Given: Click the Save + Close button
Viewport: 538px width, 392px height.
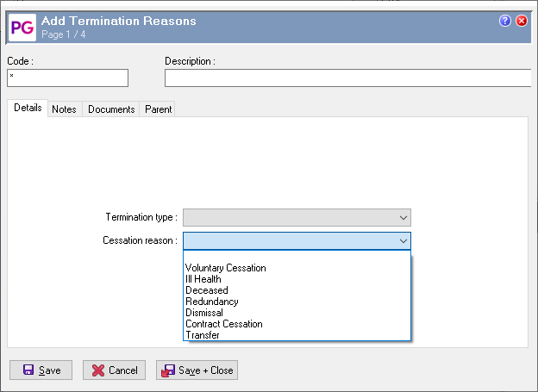Looking at the screenshot, I should coord(197,370).
